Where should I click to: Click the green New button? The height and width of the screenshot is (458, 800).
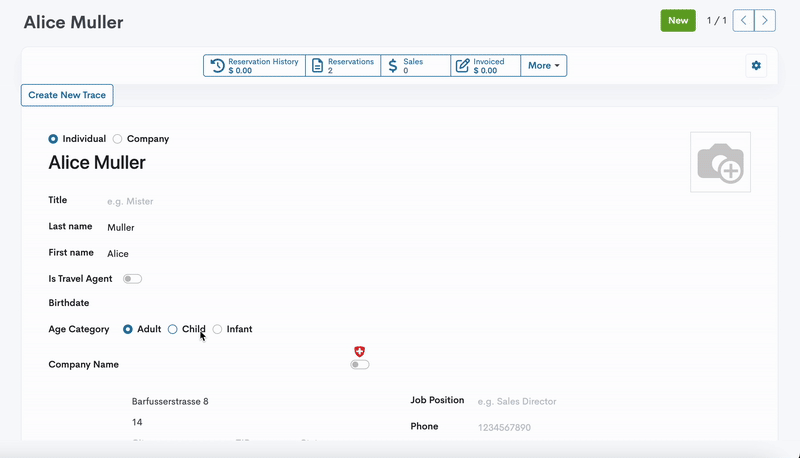pyautogui.click(x=678, y=20)
